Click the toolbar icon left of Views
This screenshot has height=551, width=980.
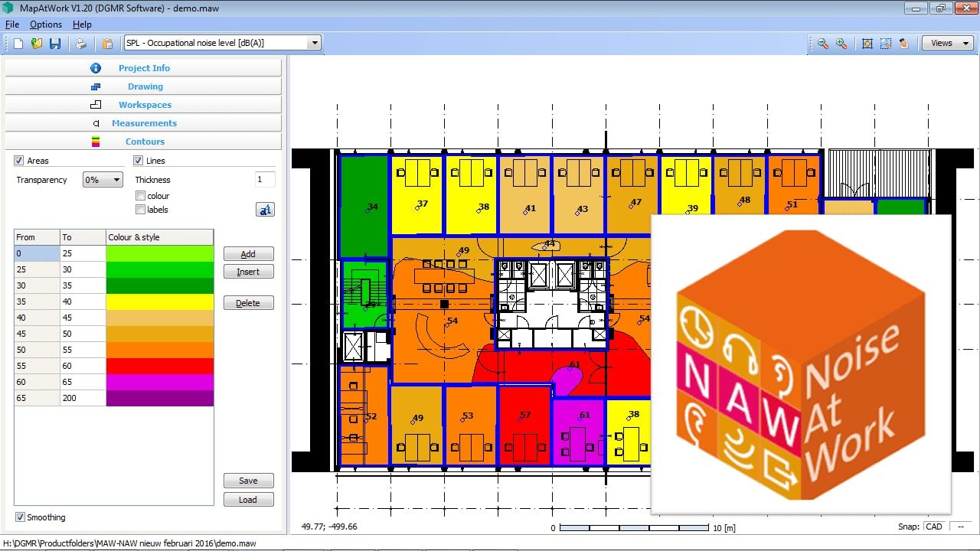pos(904,44)
